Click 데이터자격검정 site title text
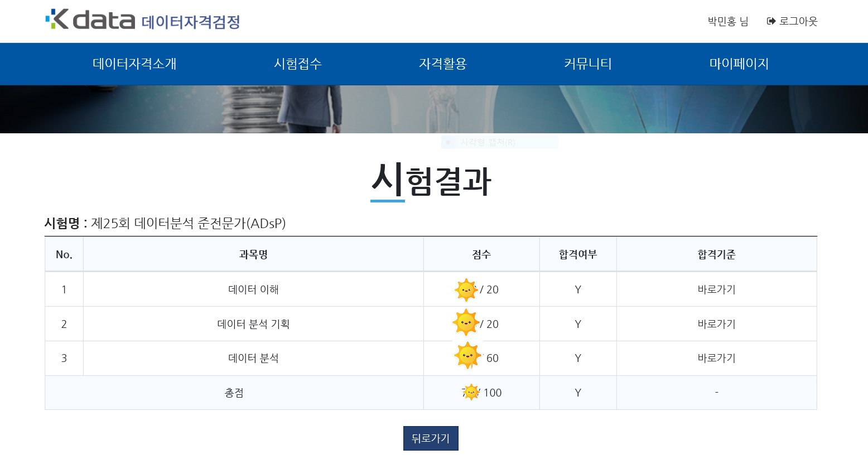 point(191,22)
